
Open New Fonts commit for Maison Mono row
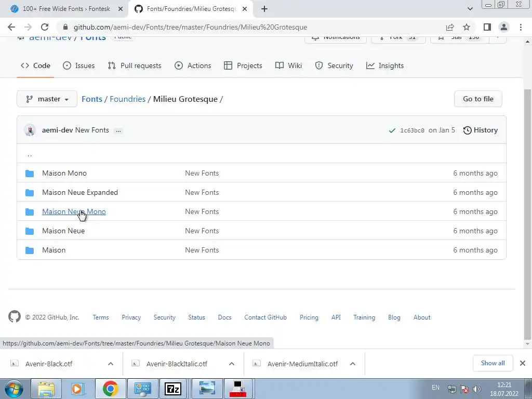pyautogui.click(x=202, y=173)
